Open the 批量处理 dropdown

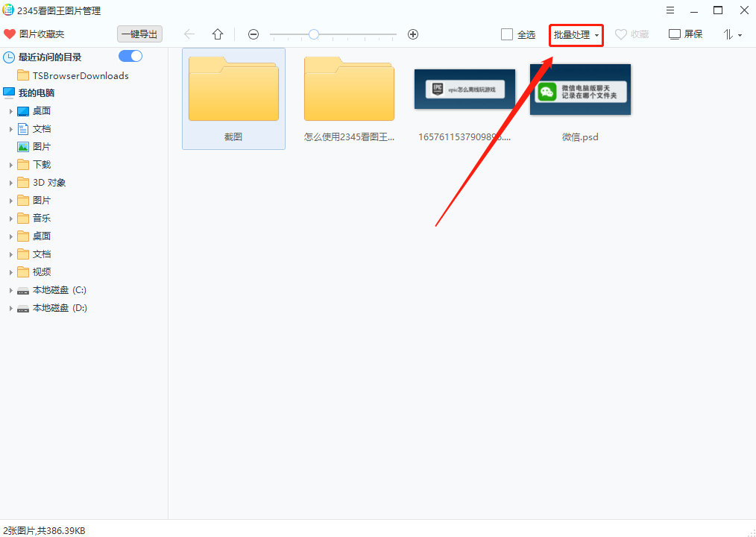pyautogui.click(x=576, y=35)
